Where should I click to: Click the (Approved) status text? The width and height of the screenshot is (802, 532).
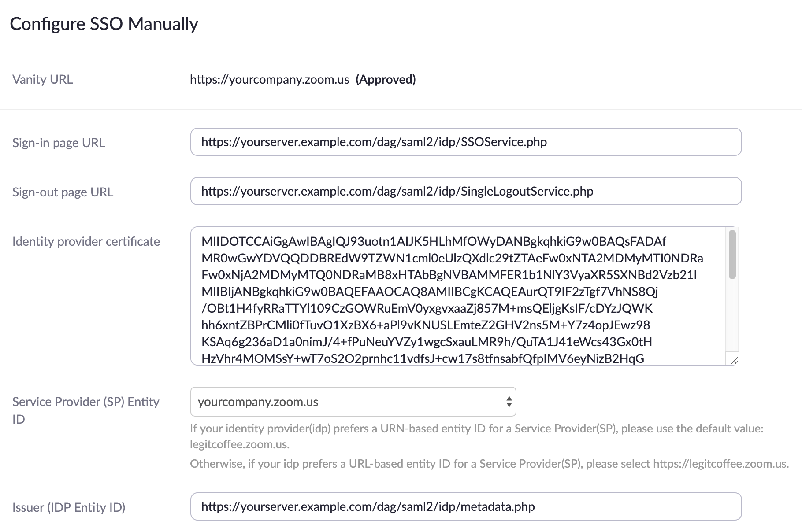point(386,80)
